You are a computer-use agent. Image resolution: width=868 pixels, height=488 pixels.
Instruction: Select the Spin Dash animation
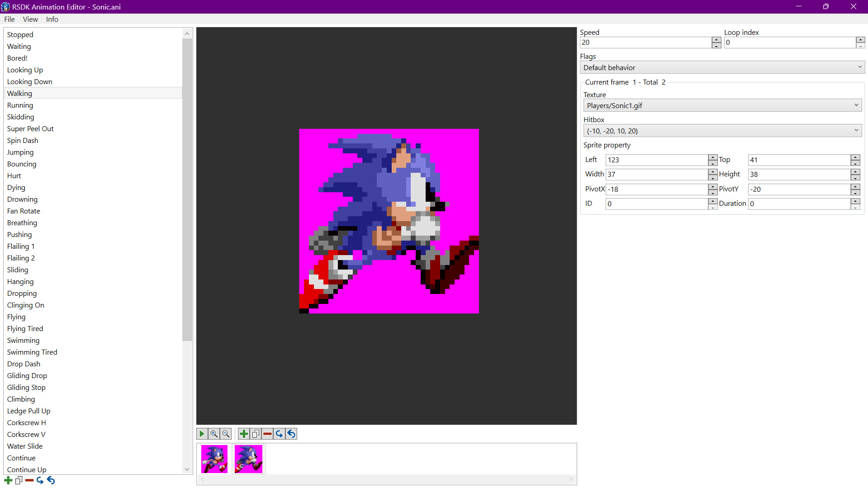[23, 140]
